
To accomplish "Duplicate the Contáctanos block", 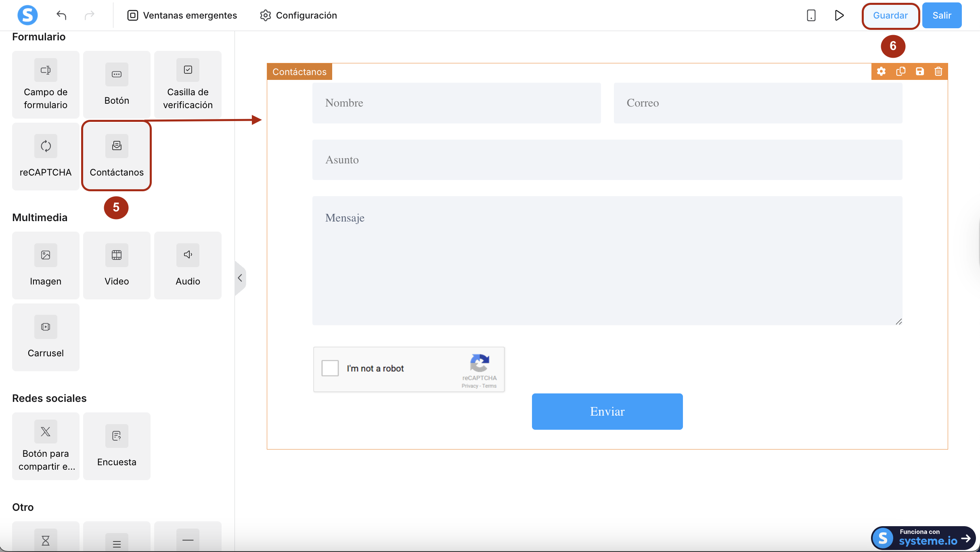I will pos(900,71).
